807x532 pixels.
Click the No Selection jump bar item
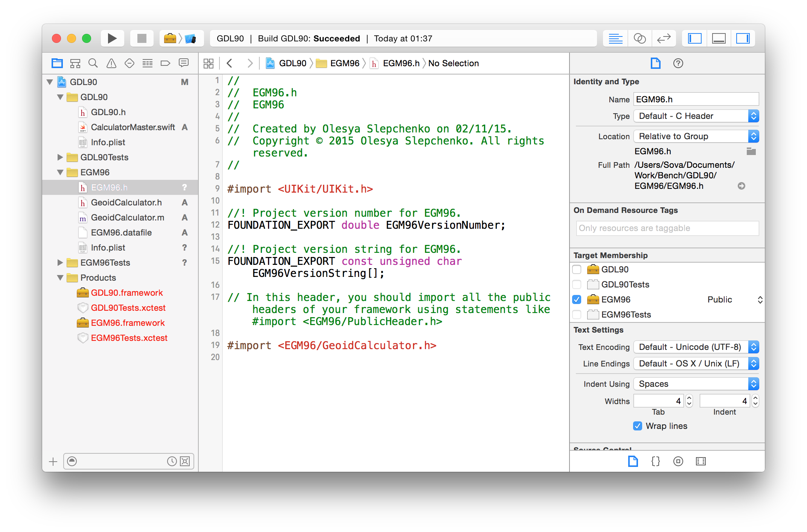tap(453, 63)
